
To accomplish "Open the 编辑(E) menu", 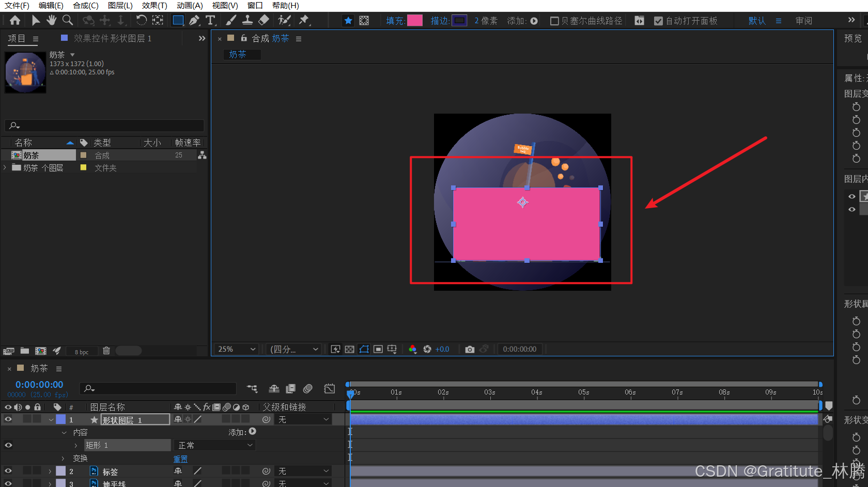I will (51, 6).
